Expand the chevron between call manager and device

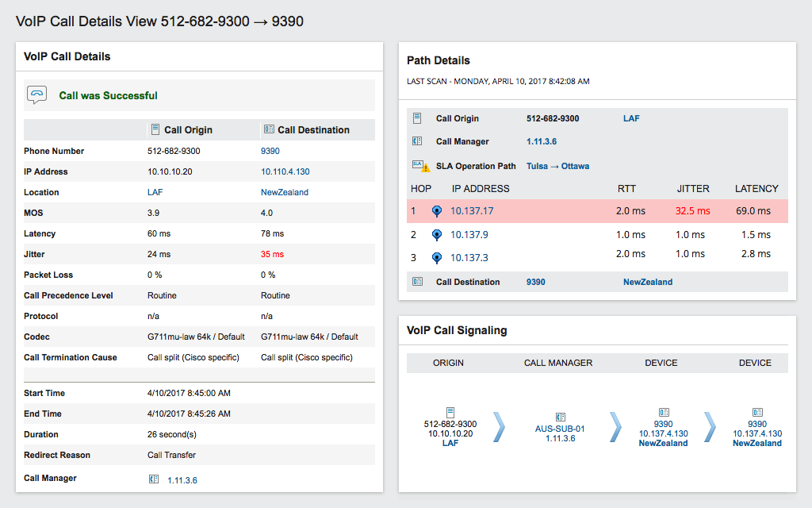pyautogui.click(x=615, y=426)
